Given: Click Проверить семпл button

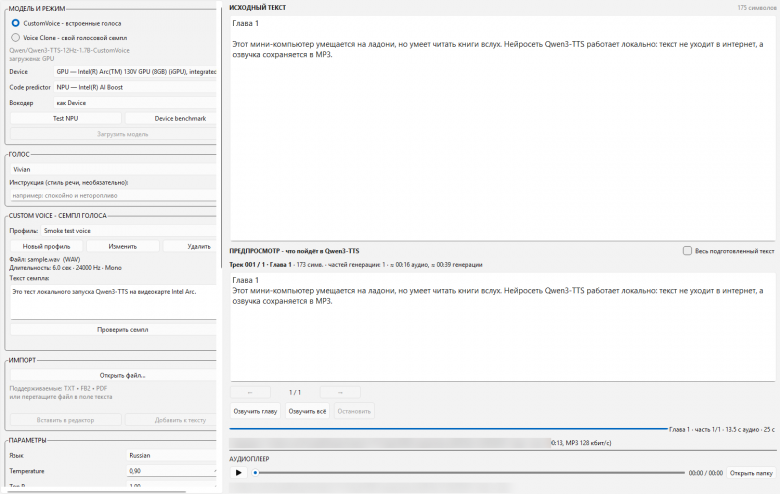Looking at the screenshot, I should click(x=113, y=329).
